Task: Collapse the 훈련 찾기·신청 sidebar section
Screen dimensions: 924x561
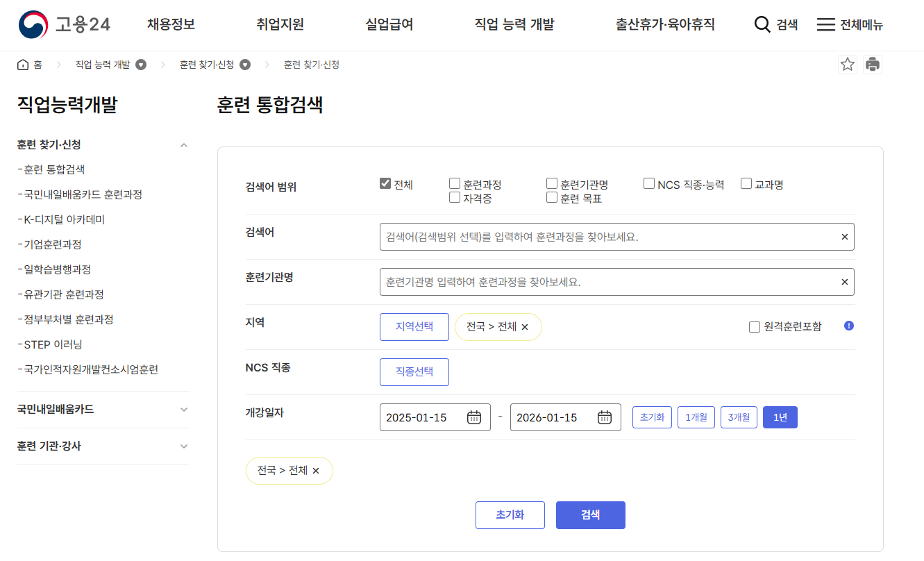Action: [183, 144]
